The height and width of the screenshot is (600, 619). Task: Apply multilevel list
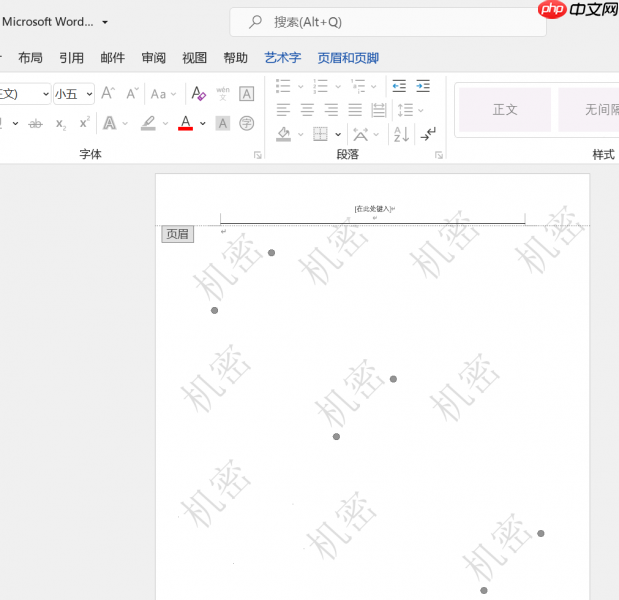click(358, 86)
